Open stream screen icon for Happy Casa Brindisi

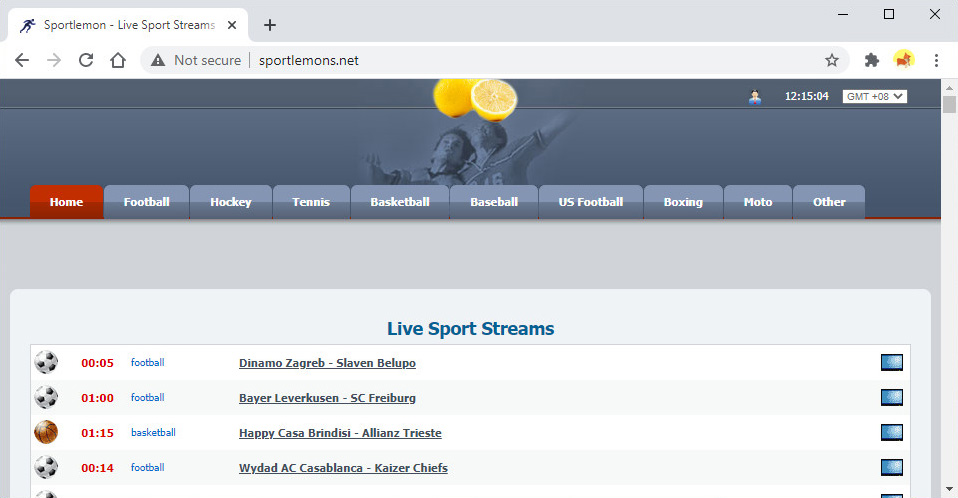point(892,432)
